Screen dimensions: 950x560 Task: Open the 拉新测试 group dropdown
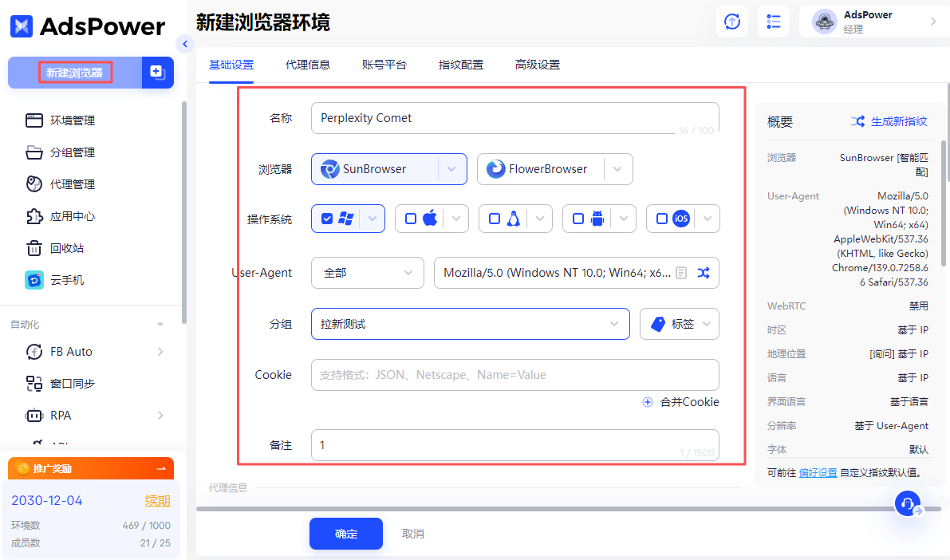click(615, 324)
